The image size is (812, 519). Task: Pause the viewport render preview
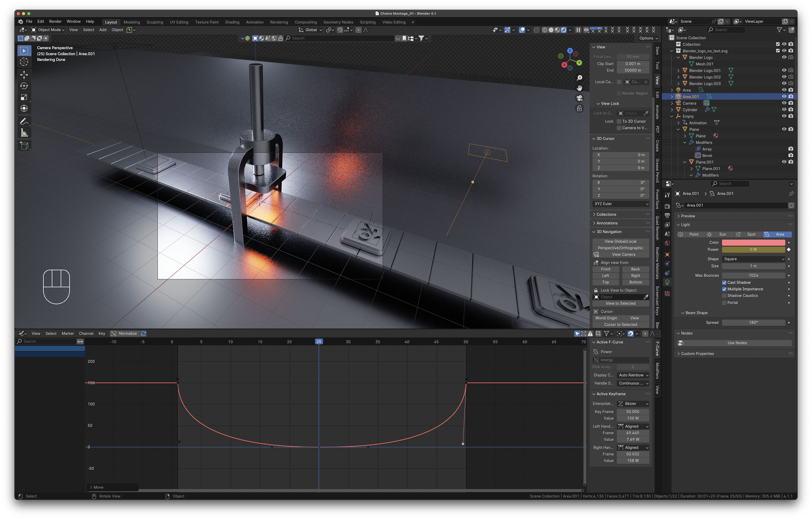578,30
